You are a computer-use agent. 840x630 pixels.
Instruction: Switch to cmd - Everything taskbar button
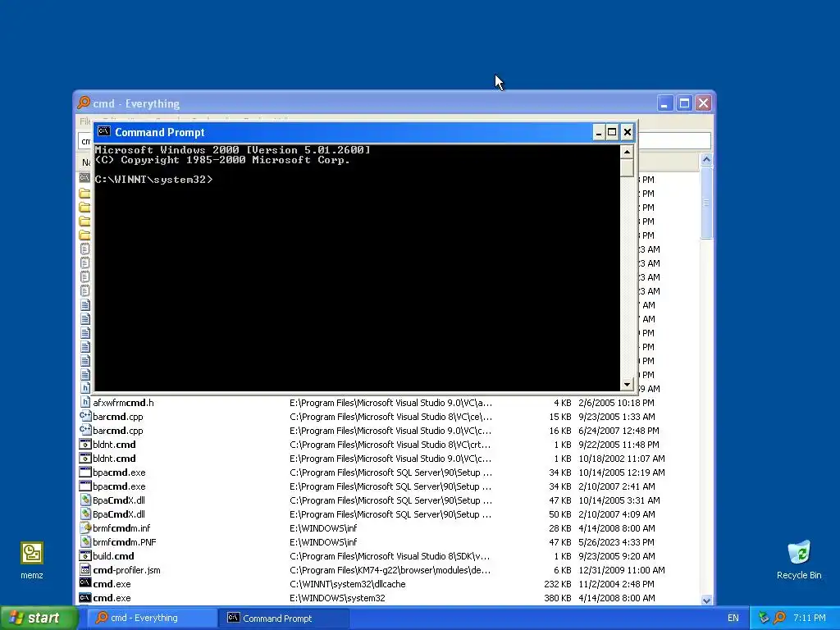[152, 618]
